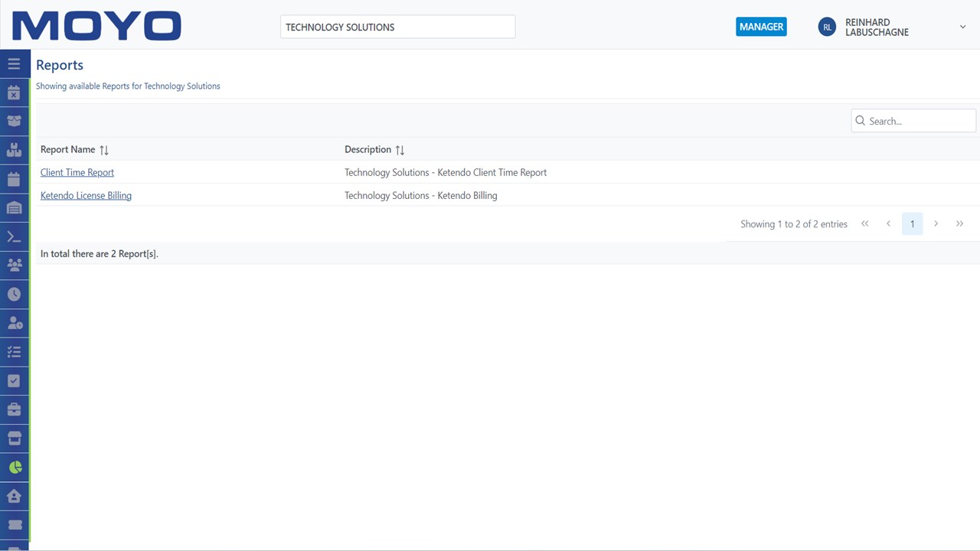Open the Client Time Report link
Screen dimensions: 980x551
click(x=77, y=172)
